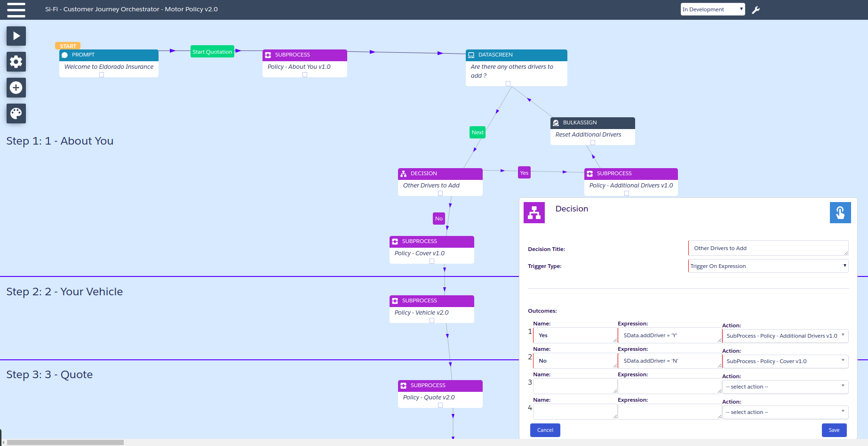Click the Start Quotation transition label
This screenshot has width=868, height=446.
coord(212,52)
